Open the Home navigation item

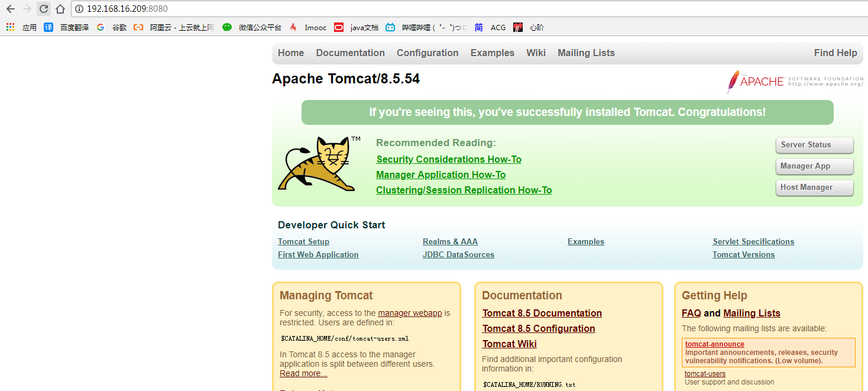tap(291, 53)
